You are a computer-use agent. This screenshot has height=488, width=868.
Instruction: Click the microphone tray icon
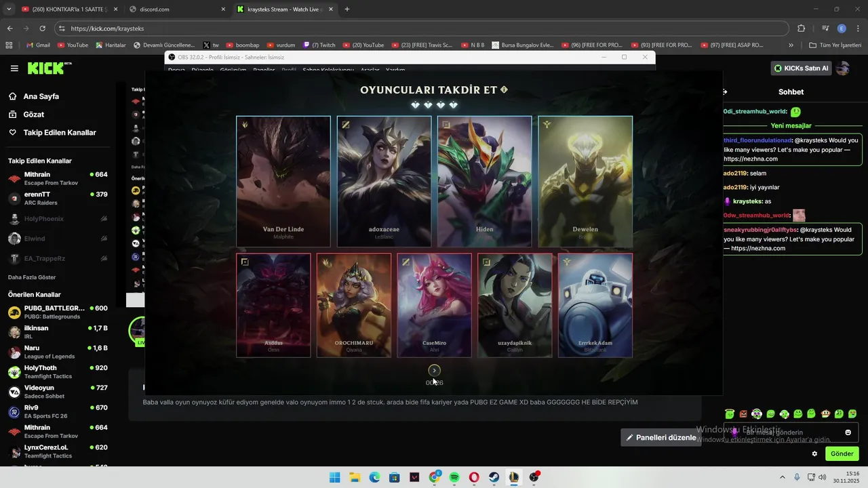(797, 477)
